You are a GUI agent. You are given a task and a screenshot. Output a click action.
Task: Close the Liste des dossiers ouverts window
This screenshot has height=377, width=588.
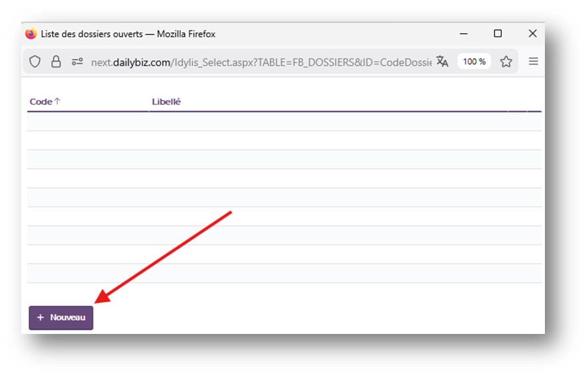pyautogui.click(x=532, y=34)
